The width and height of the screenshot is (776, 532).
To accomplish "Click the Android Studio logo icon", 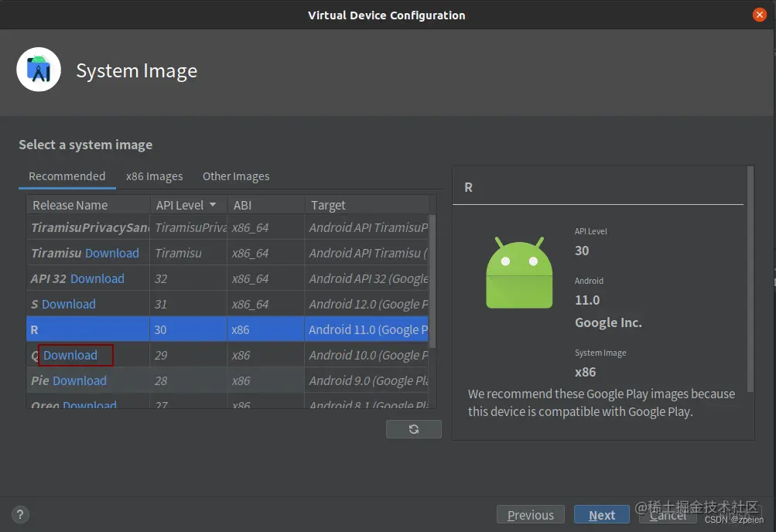I will tap(39, 70).
